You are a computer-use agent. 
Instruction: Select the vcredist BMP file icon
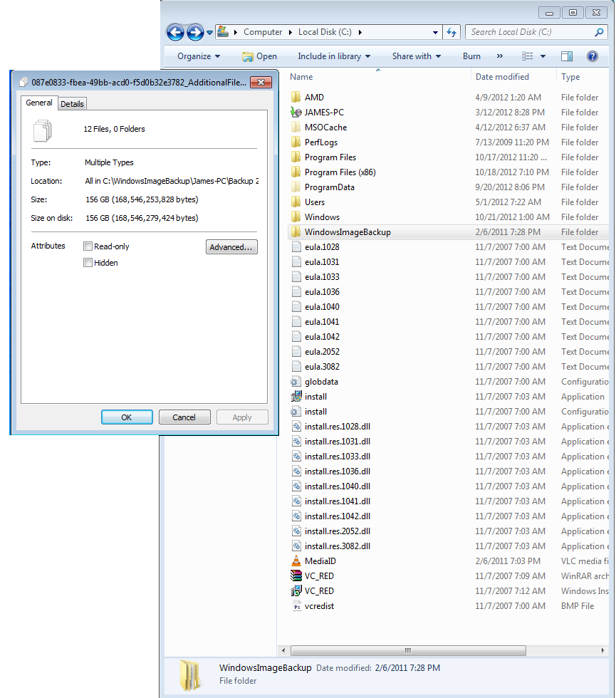point(297,606)
